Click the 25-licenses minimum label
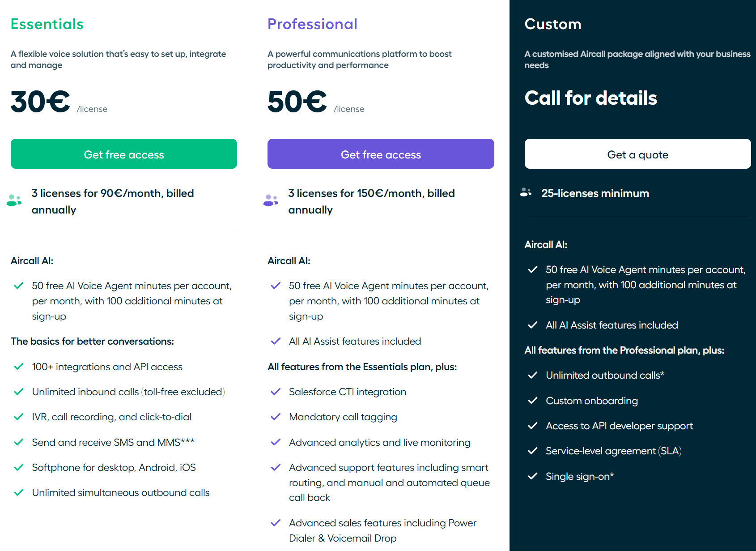756x551 pixels. (x=595, y=193)
